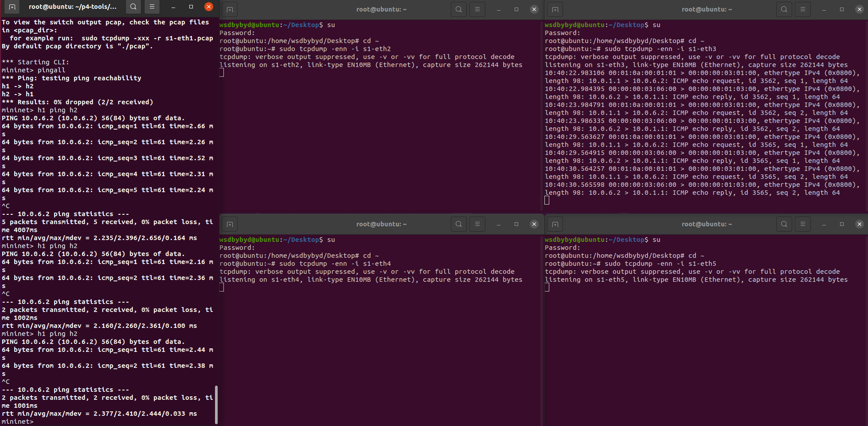Click the scrollbar thumb in the mininet terminal
Screen dimensions: 868x426
(216, 404)
